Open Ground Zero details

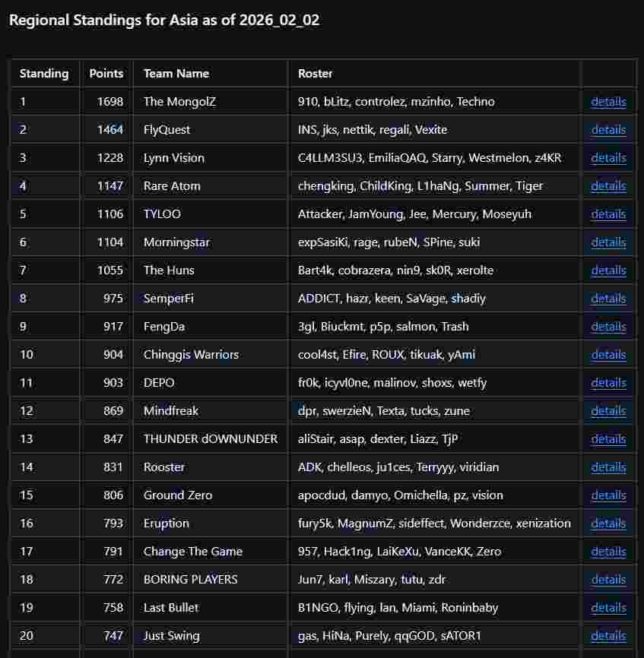pyautogui.click(x=608, y=495)
